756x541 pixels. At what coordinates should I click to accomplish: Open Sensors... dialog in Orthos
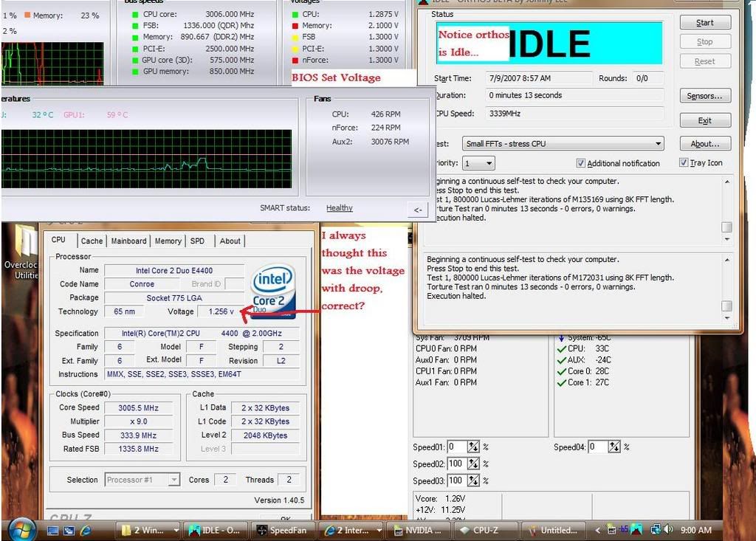coord(705,96)
